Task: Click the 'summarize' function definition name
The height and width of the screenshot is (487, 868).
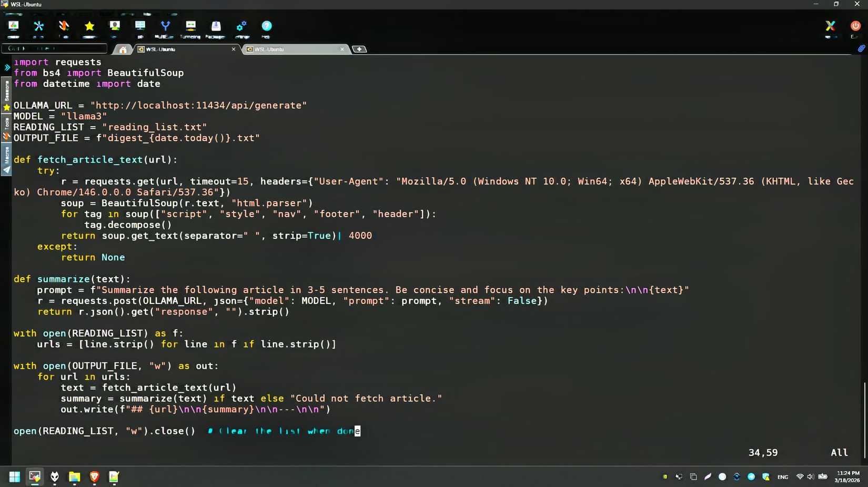Action: (64, 279)
